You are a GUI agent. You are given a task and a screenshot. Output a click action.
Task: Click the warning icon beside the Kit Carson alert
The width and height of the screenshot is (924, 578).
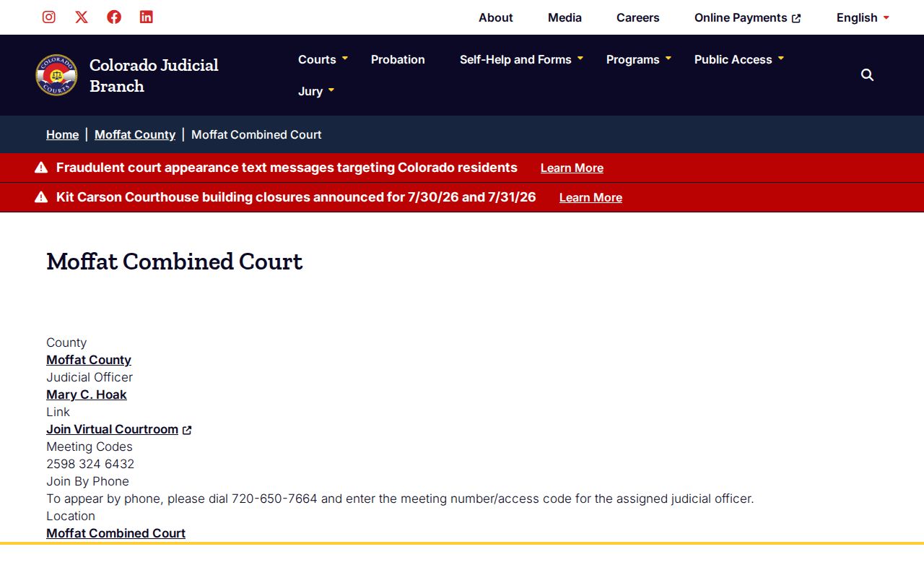(x=41, y=197)
